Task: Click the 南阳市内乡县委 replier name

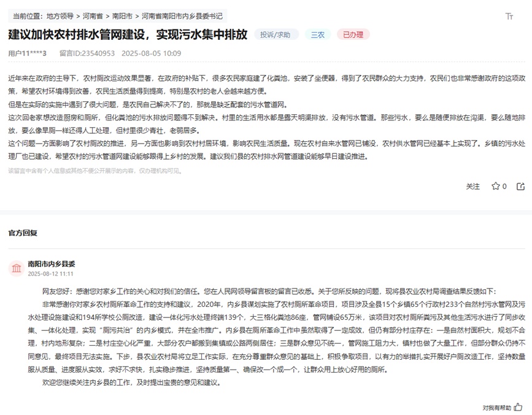Action: click(52, 263)
